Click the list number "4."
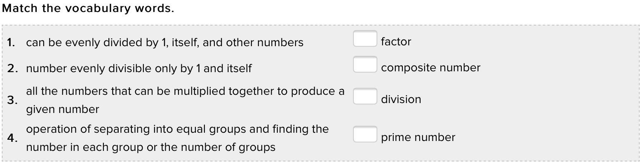The width and height of the screenshot is (644, 162). 12,138
